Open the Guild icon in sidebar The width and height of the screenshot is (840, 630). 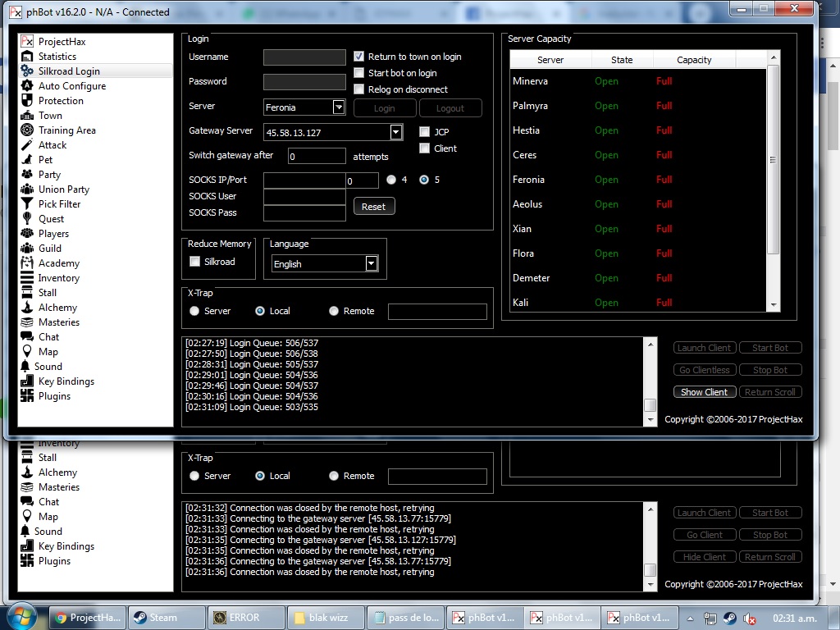coord(27,249)
